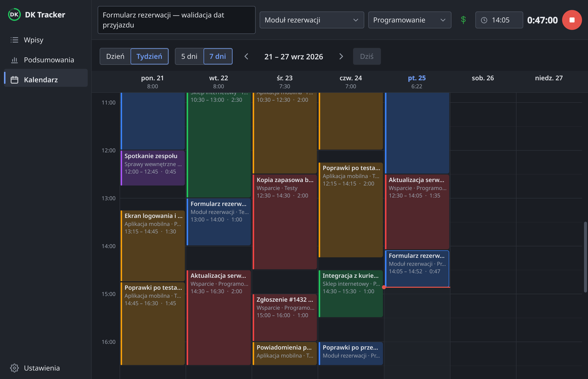Open Zgłoszenie #1432 entry
Screen dimensions: 588x379
[285, 317]
